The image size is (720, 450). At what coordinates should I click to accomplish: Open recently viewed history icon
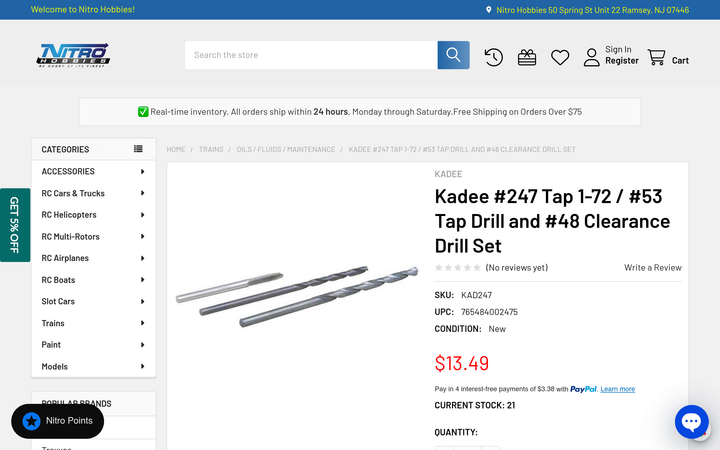tap(494, 57)
